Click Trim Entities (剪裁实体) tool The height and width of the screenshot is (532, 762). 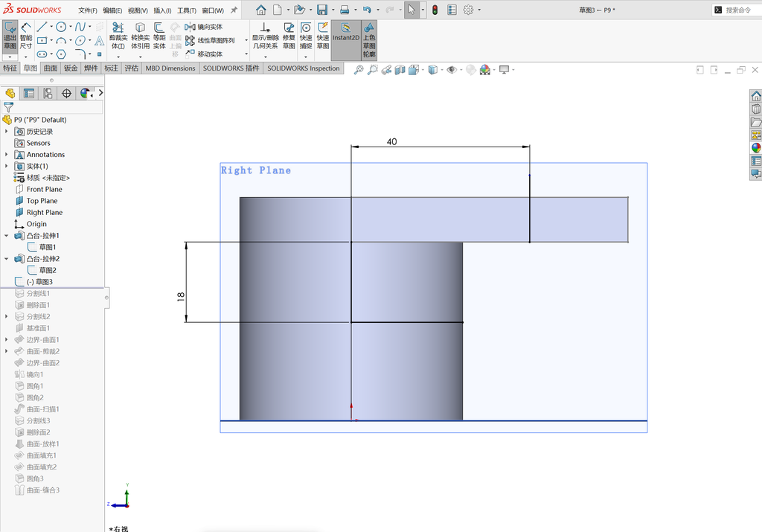[118, 36]
